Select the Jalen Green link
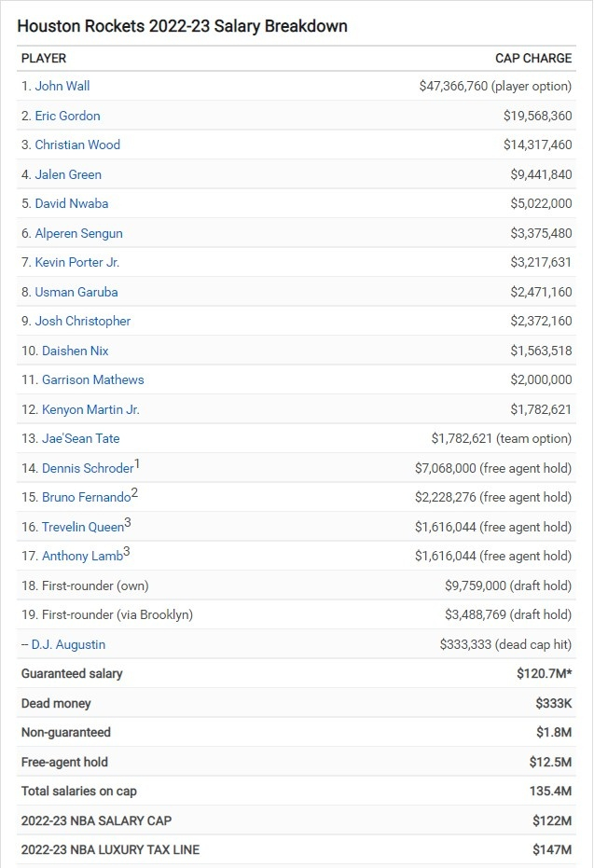The image size is (594, 868). pos(68,174)
